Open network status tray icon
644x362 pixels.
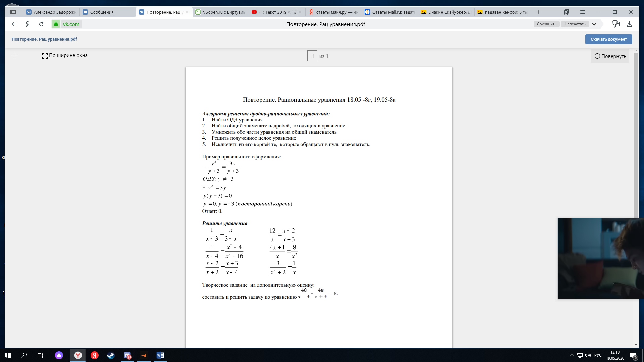(580, 355)
